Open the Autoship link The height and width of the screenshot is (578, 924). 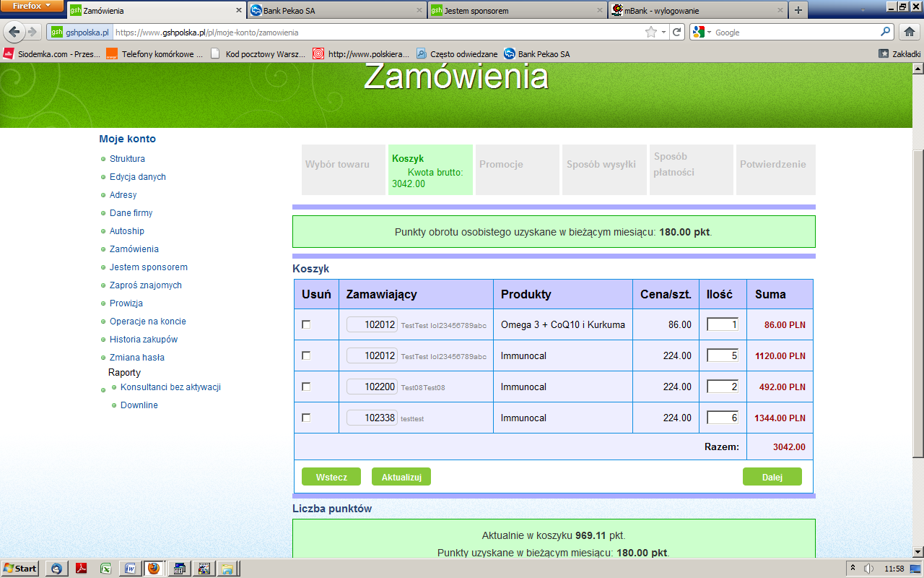[x=127, y=231]
